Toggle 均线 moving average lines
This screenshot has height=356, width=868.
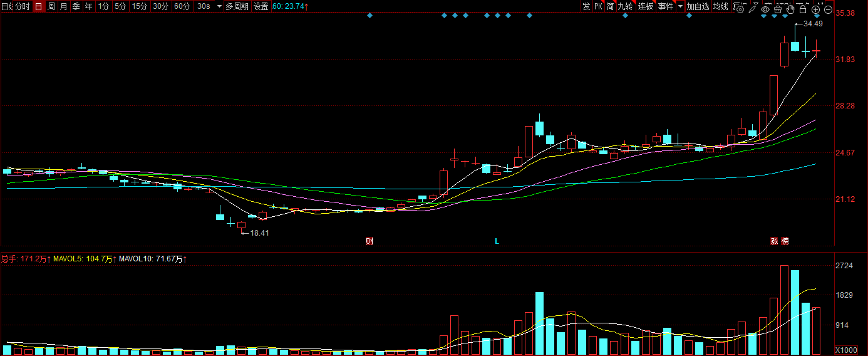tap(720, 6)
